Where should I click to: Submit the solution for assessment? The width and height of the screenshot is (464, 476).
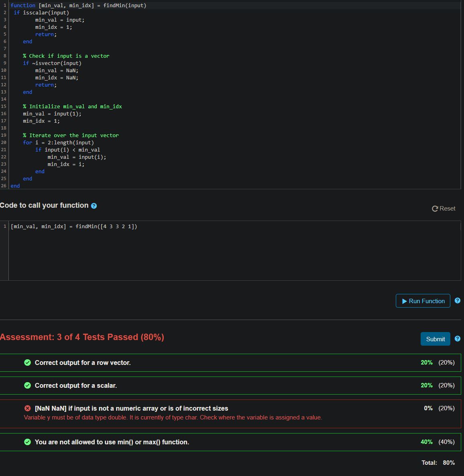[435, 339]
